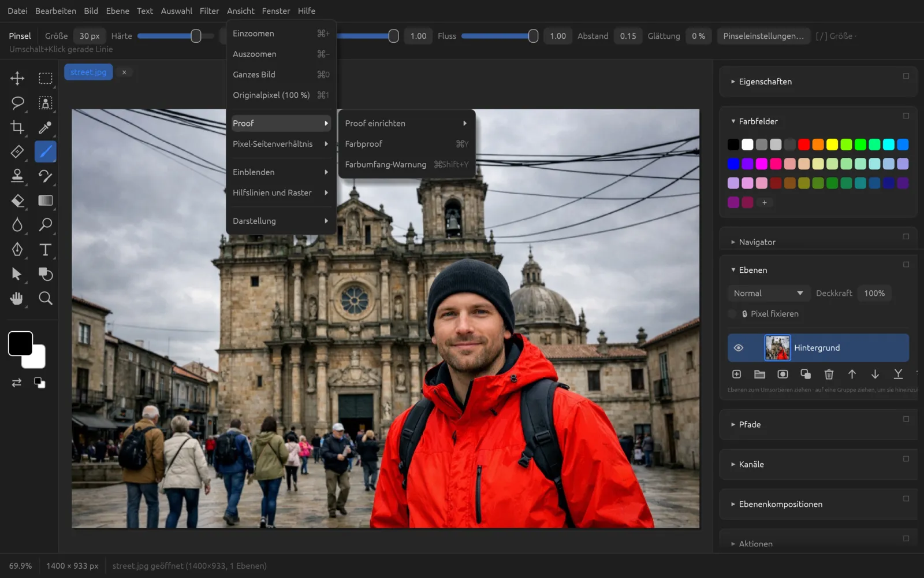924x578 pixels.
Task: Select the Move tool
Action: (x=17, y=78)
